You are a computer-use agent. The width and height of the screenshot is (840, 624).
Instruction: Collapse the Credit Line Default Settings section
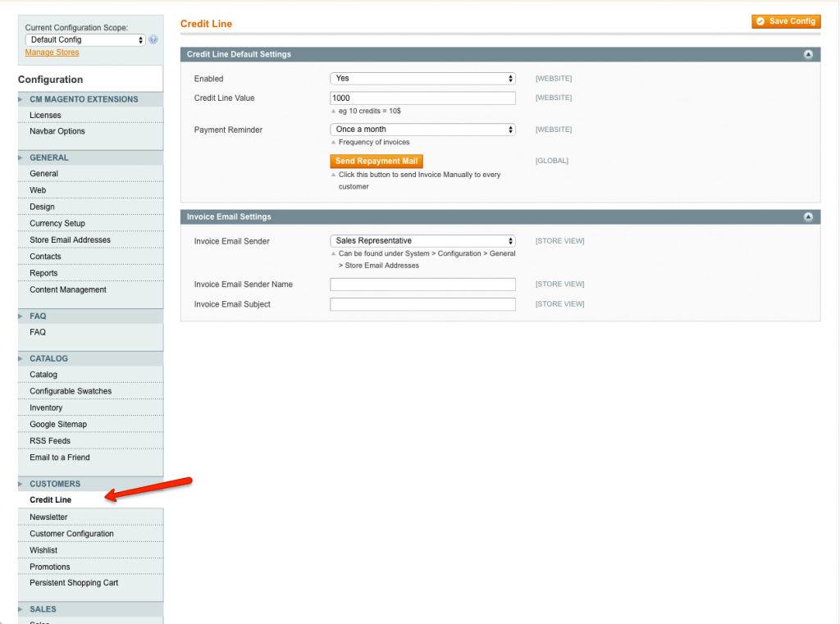[x=808, y=54]
